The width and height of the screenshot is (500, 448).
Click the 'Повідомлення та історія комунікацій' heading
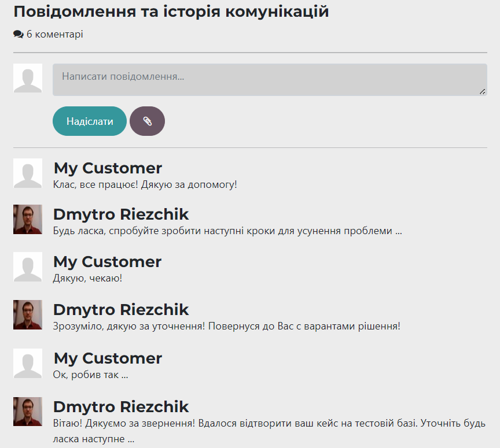[x=171, y=12]
